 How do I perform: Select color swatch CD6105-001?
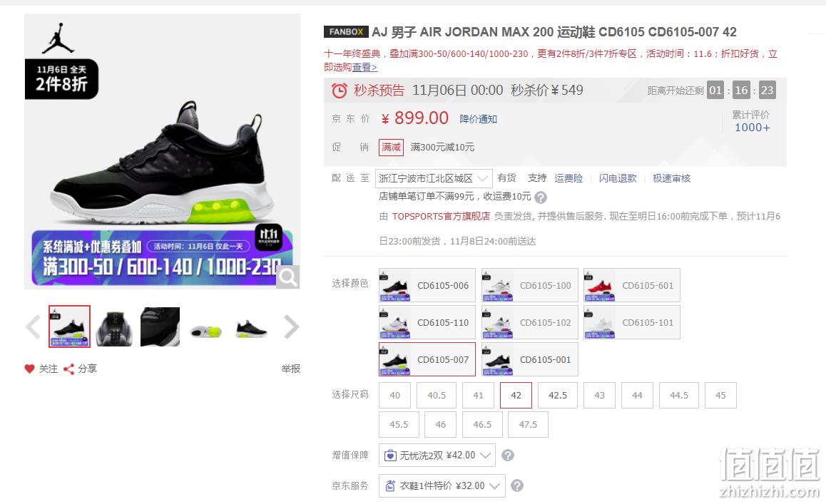[x=529, y=359]
